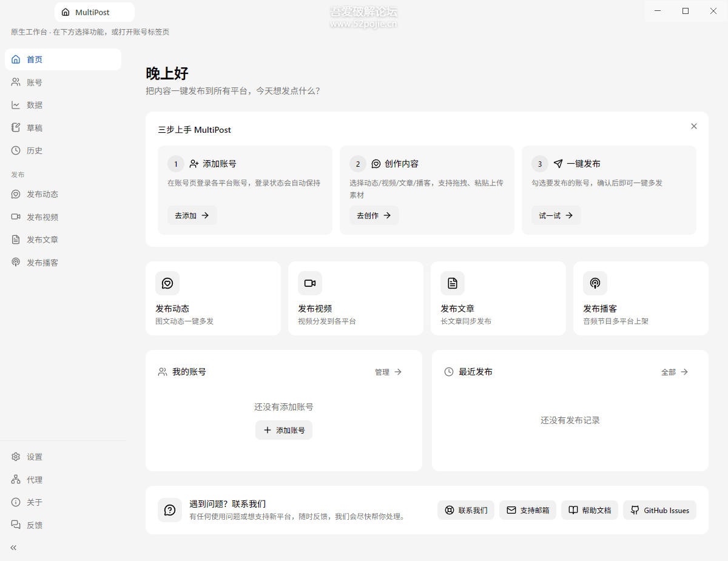Open the 账号 accounts sidebar item
Viewport: 728px width, 561px height.
(x=63, y=82)
